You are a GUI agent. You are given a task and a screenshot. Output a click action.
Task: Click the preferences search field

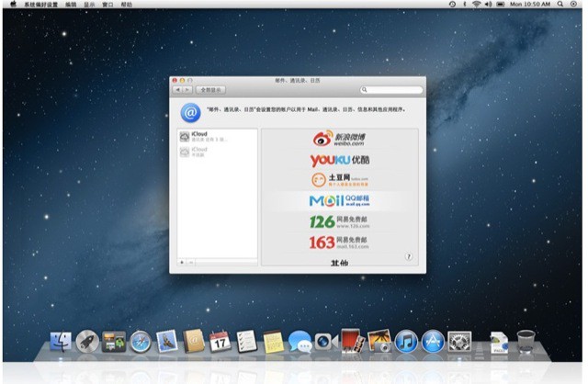click(391, 90)
